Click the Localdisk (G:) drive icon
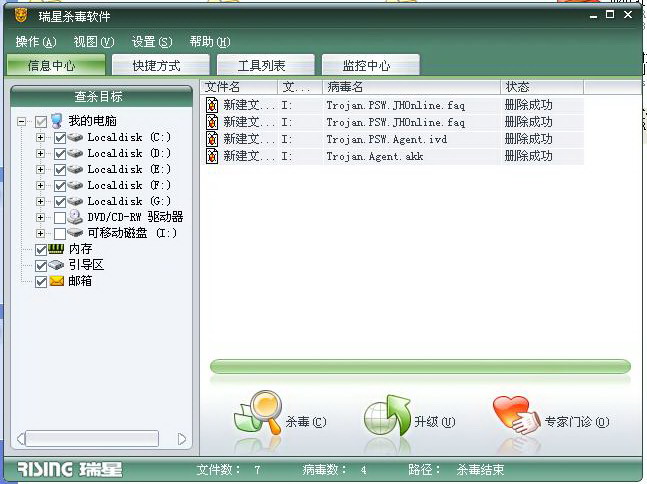This screenshot has width=647, height=484. (x=75, y=201)
